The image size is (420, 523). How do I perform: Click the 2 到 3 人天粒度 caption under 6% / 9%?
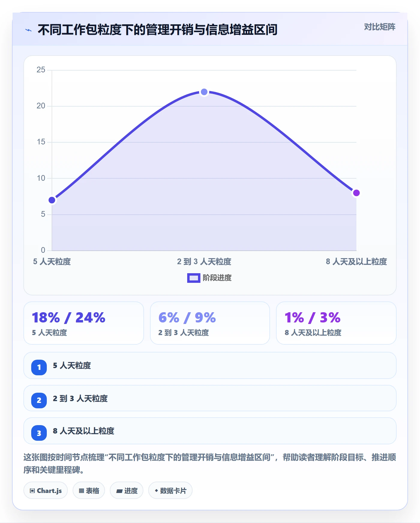[x=184, y=333]
